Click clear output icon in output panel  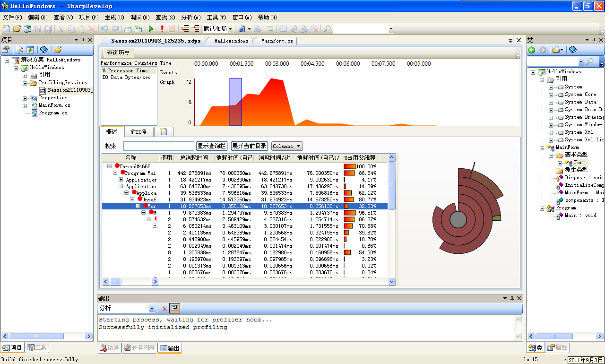pos(164,308)
